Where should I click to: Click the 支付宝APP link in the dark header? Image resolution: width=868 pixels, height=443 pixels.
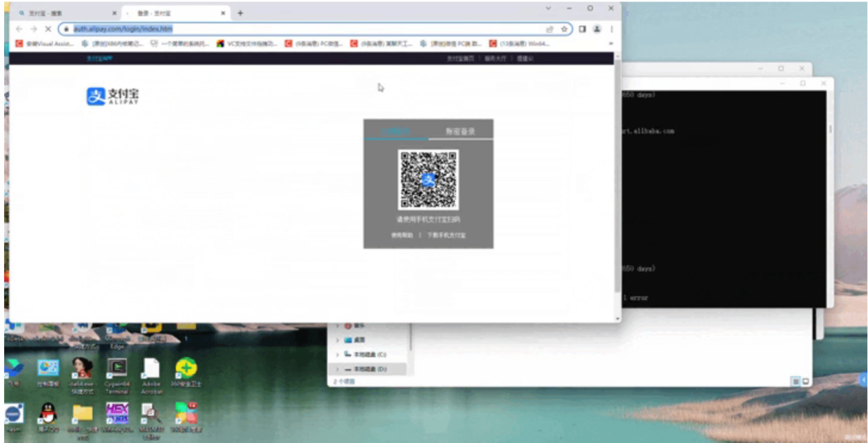pyautogui.click(x=100, y=58)
